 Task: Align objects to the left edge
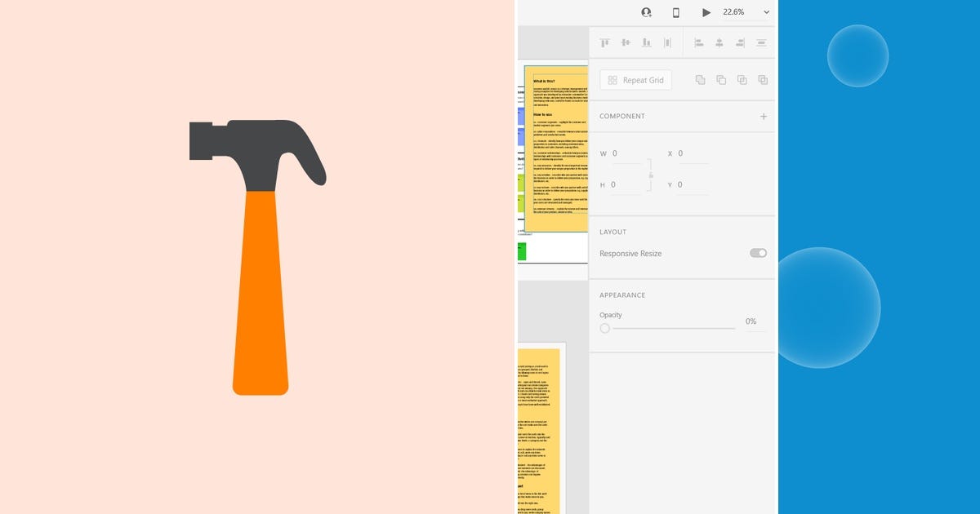point(699,42)
